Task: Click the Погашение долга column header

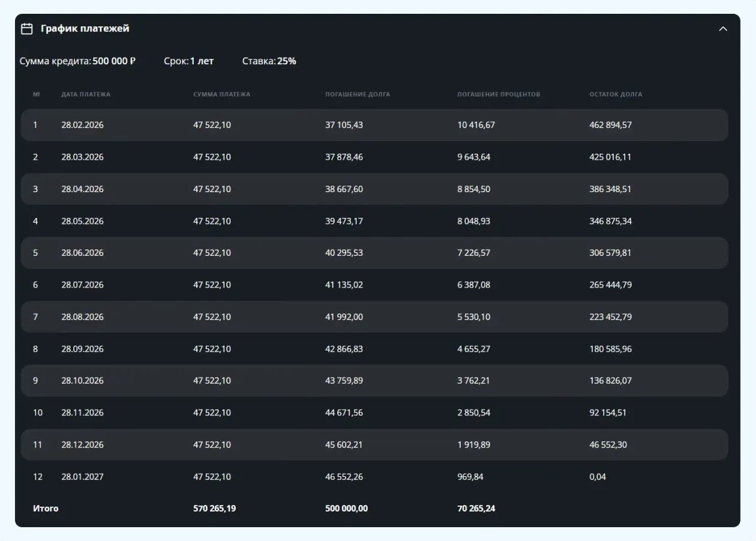Action: (357, 94)
